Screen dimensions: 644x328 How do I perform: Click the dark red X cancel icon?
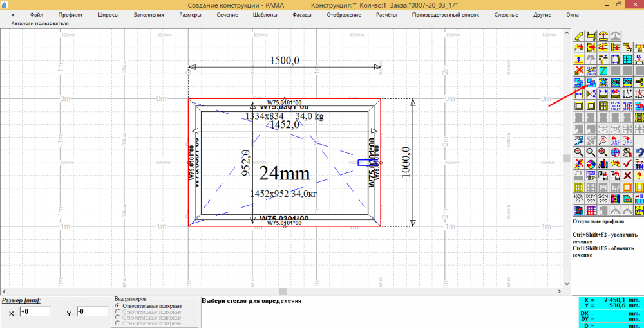(627, 176)
